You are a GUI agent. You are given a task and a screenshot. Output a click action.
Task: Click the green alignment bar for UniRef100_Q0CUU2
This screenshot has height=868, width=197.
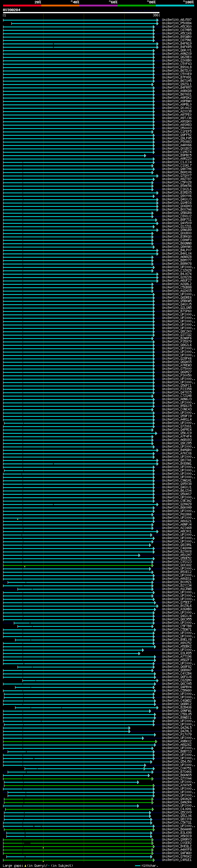click(x=78, y=565)
